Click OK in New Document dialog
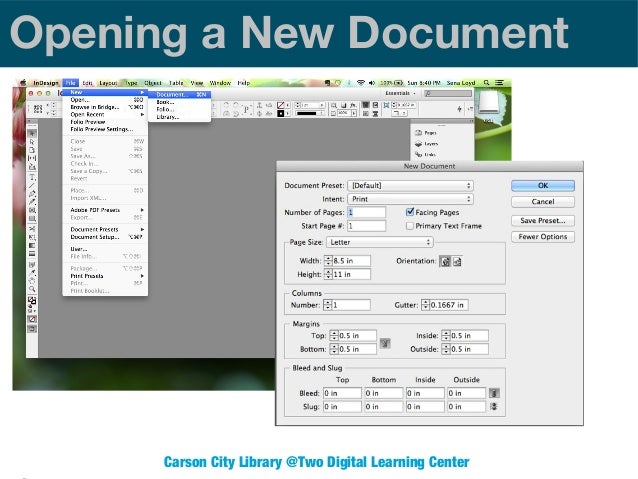 point(543,186)
